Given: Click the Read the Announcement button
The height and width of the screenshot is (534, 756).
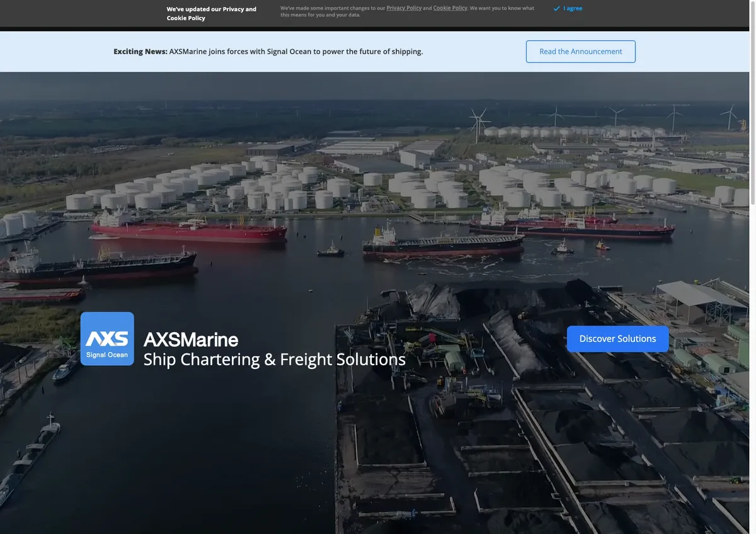Looking at the screenshot, I should click(581, 52).
